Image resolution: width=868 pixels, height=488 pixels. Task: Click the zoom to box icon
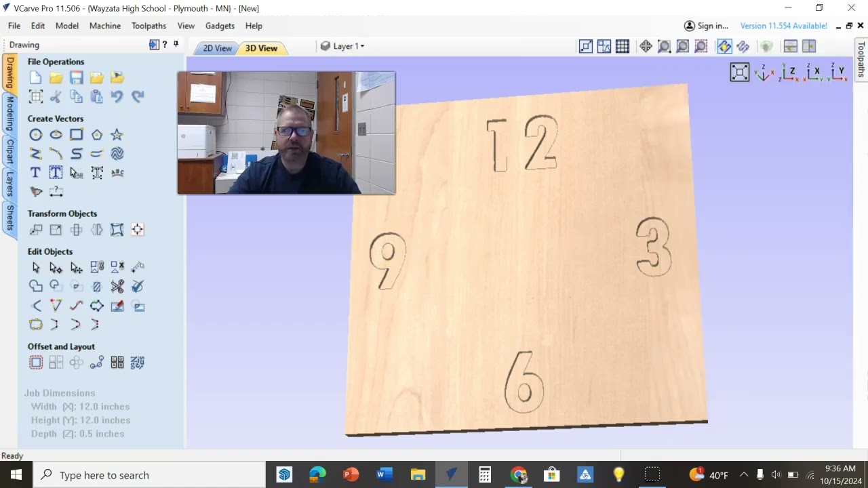click(664, 46)
